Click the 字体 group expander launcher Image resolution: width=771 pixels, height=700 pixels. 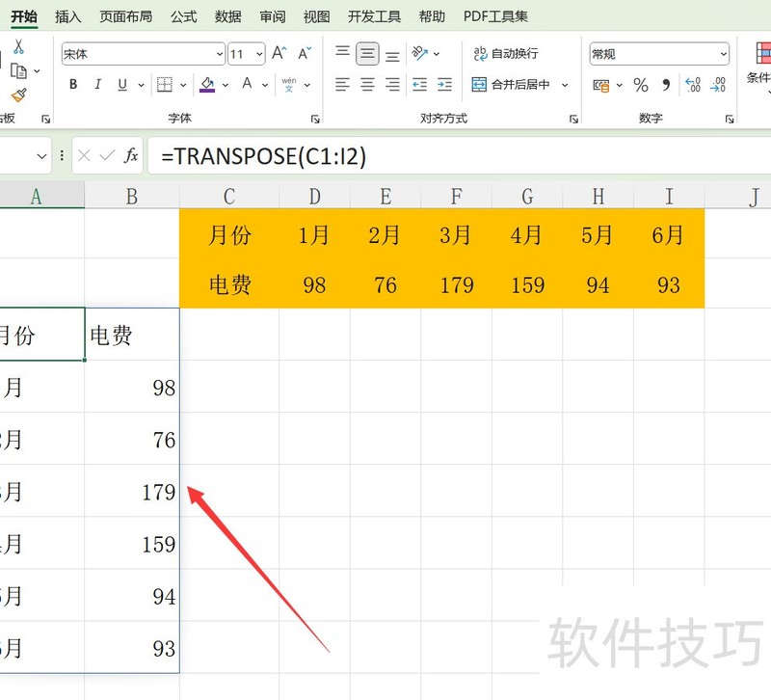[x=316, y=120]
